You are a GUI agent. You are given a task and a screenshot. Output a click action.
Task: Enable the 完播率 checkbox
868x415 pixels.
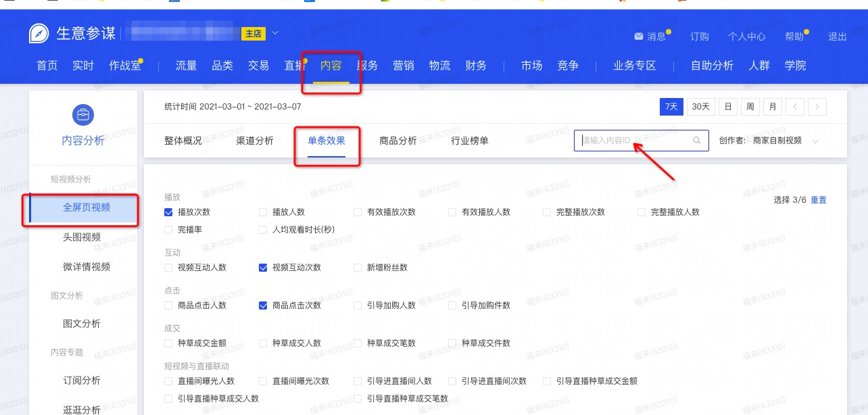[169, 230]
